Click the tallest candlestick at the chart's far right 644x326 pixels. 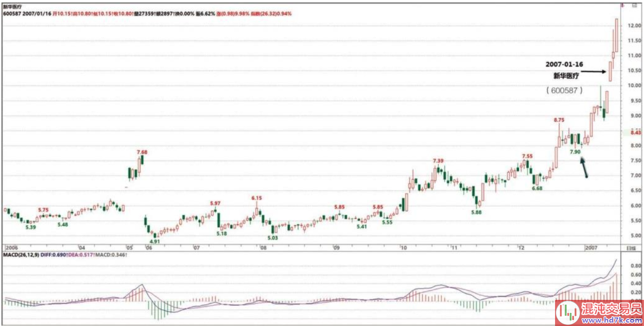click(616, 35)
